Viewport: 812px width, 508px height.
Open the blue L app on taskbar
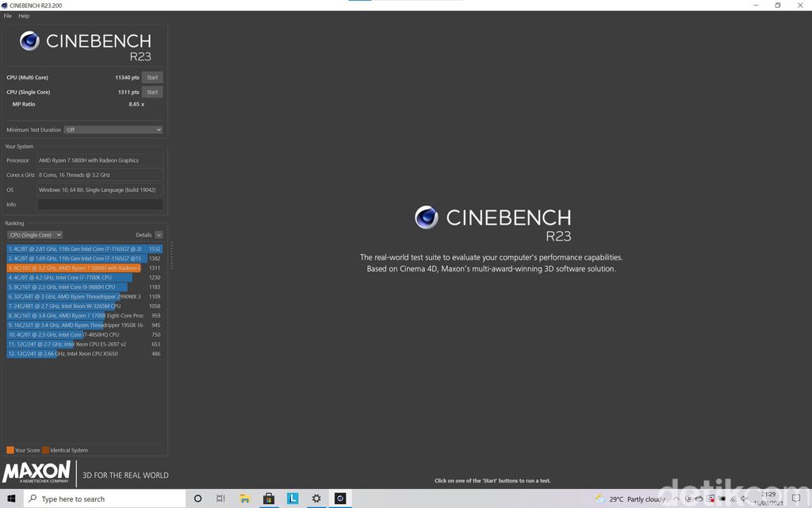coord(293,498)
